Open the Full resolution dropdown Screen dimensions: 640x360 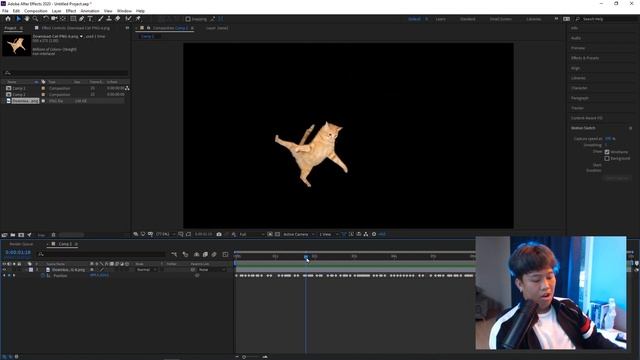pyautogui.click(x=251, y=234)
